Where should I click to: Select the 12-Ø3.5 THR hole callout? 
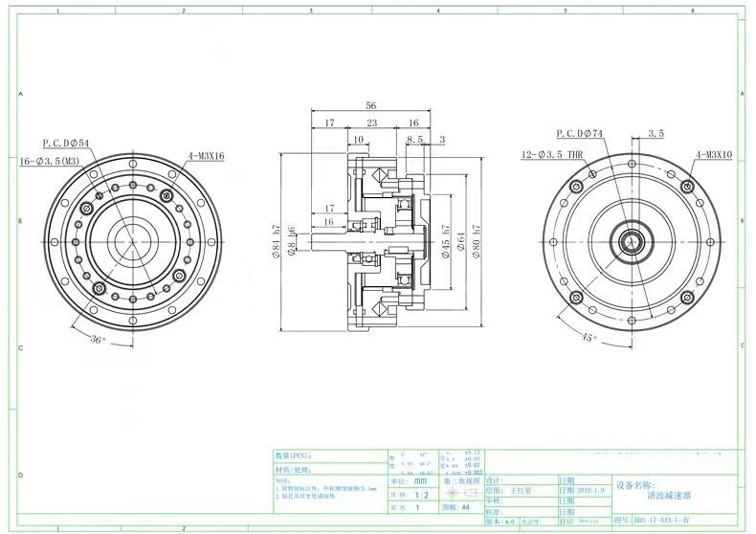point(554,154)
